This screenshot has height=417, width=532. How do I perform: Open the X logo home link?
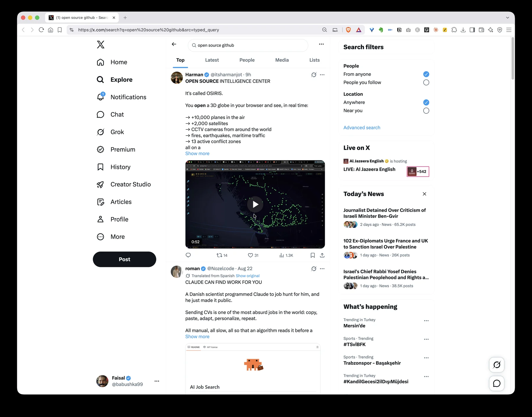pyautogui.click(x=100, y=45)
